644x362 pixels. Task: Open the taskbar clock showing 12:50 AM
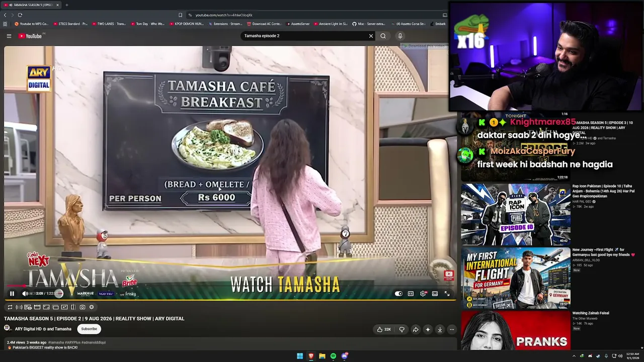click(632, 356)
